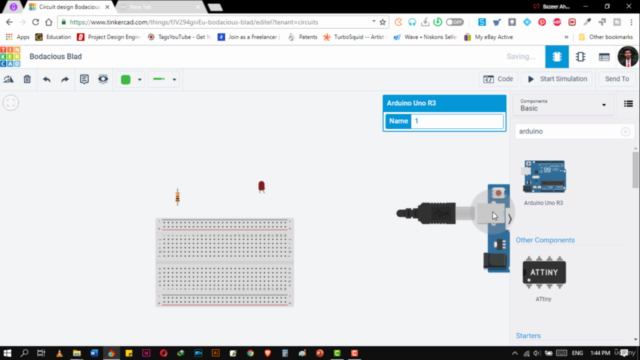
Task: Open the Windows Start menu
Action: [7, 353]
